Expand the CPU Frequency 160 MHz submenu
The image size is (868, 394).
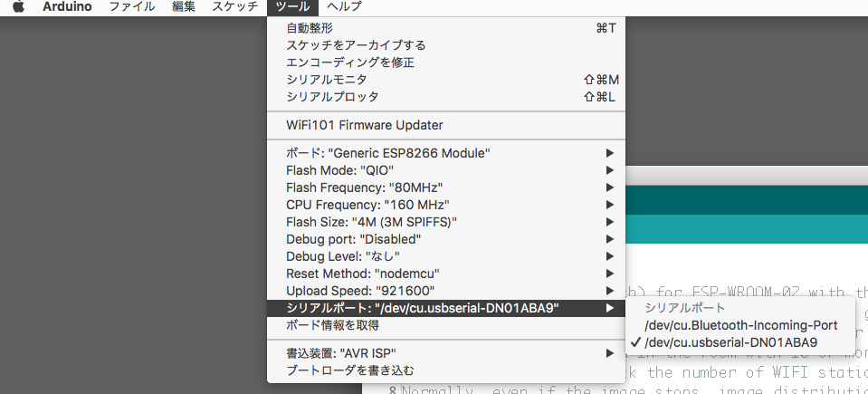[446, 205]
